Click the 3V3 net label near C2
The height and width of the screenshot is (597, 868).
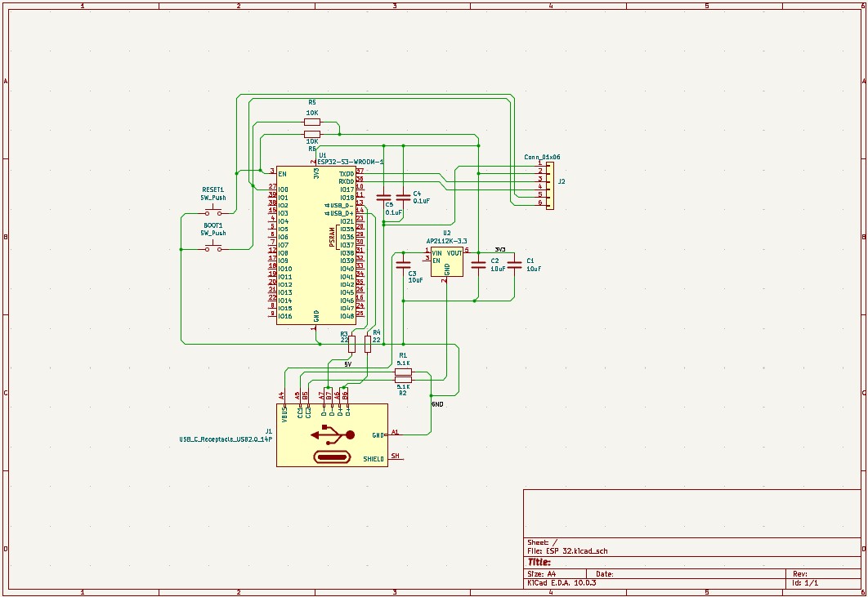coord(500,249)
